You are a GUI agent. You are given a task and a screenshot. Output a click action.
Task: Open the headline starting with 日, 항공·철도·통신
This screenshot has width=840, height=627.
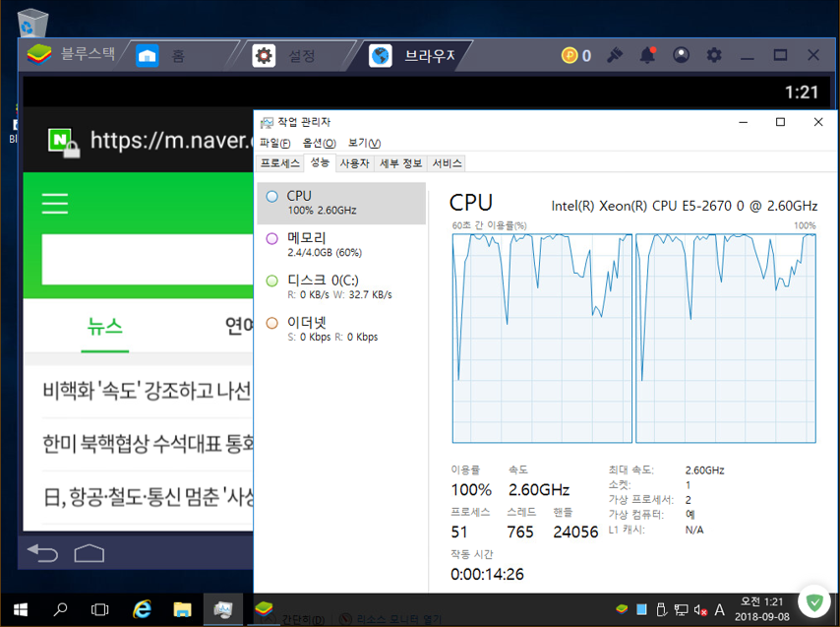tap(148, 497)
